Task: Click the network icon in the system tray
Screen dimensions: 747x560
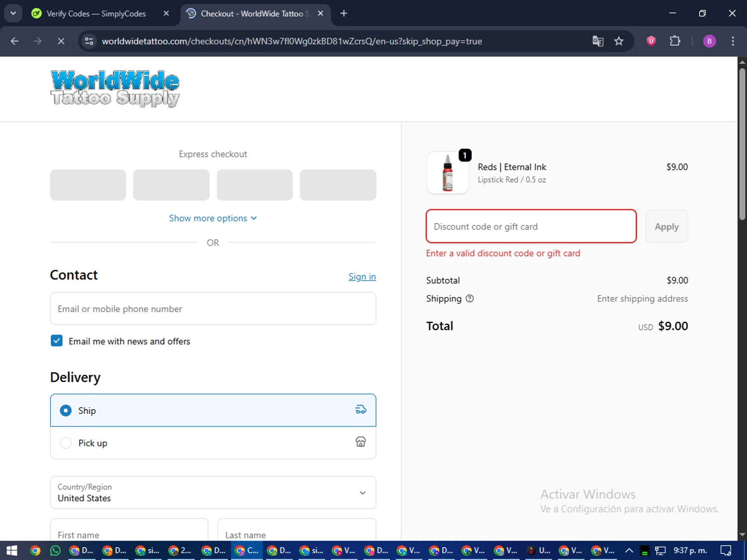Action: [660, 551]
